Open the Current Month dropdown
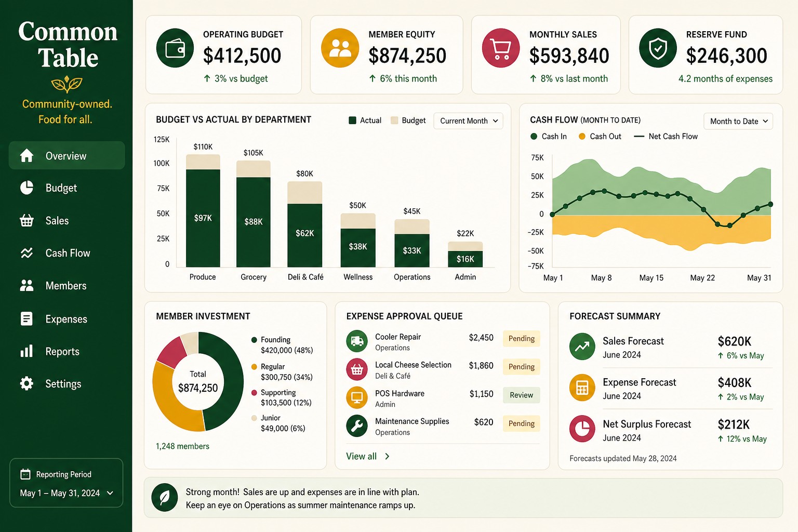The image size is (798, 532). 468,121
